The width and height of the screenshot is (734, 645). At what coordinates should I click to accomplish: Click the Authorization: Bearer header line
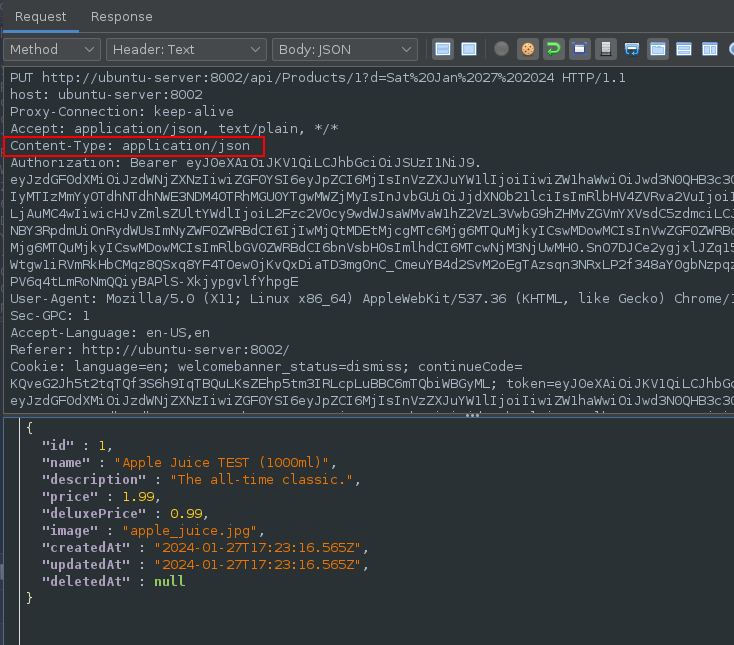click(x=245, y=162)
